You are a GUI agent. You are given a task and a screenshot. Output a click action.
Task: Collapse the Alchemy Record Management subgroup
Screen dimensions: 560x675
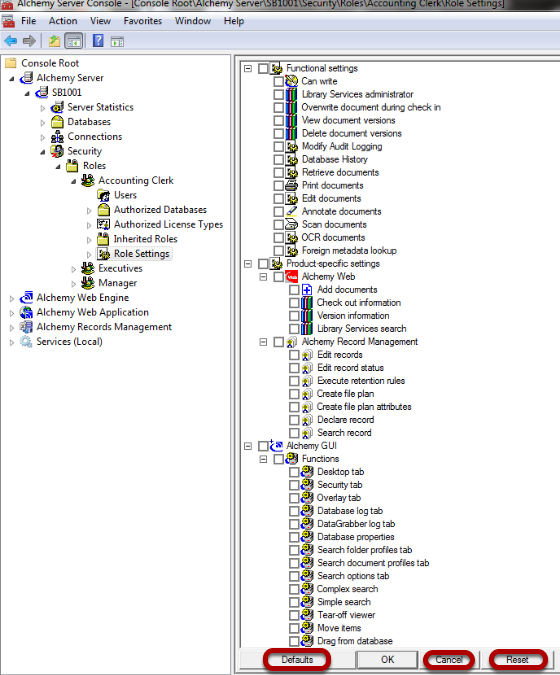tap(263, 342)
